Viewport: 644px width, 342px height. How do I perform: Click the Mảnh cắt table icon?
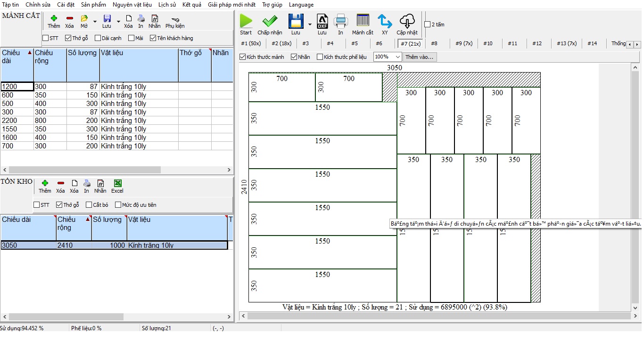363,21
